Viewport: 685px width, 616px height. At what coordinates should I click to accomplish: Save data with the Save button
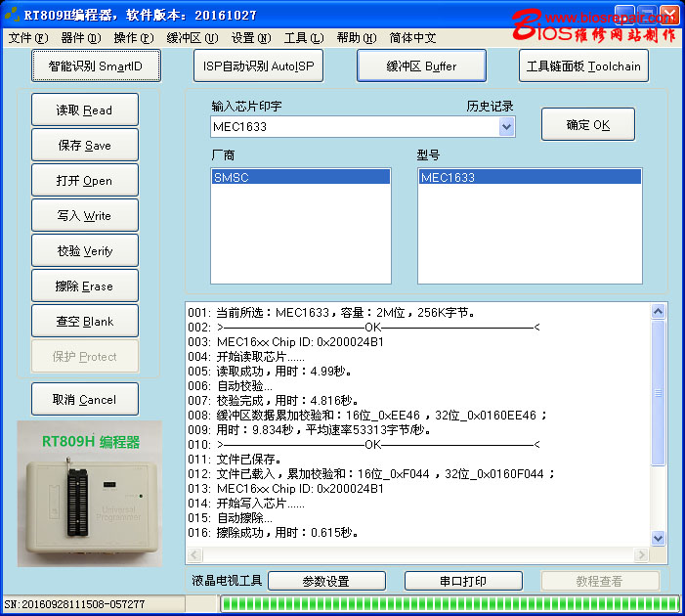coord(85,145)
